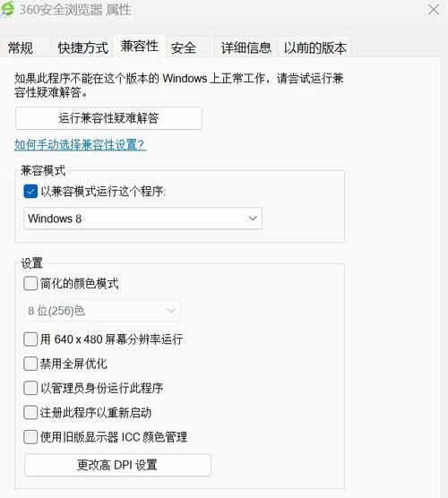Screen dimensions: 448x498
Task: Click the 360 browser icon in title bar
Action: tap(7, 9)
